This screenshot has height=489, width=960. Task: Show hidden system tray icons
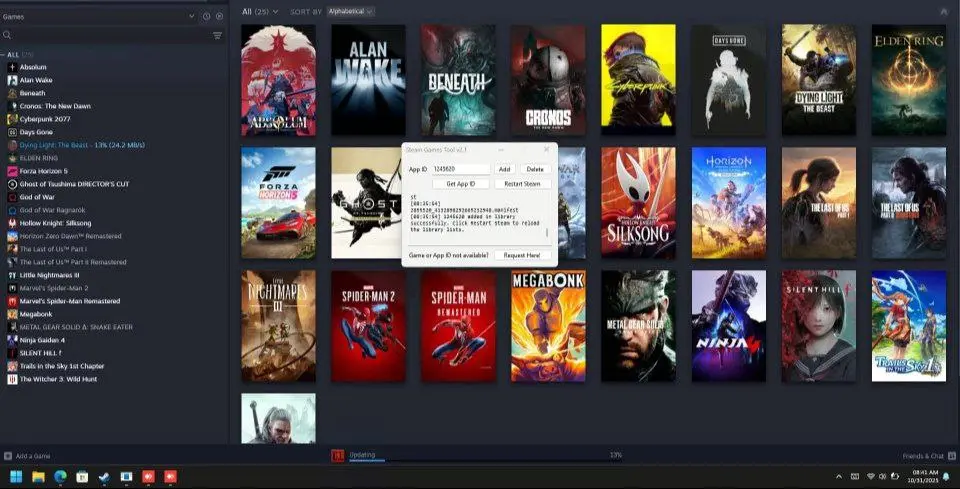(x=839, y=476)
